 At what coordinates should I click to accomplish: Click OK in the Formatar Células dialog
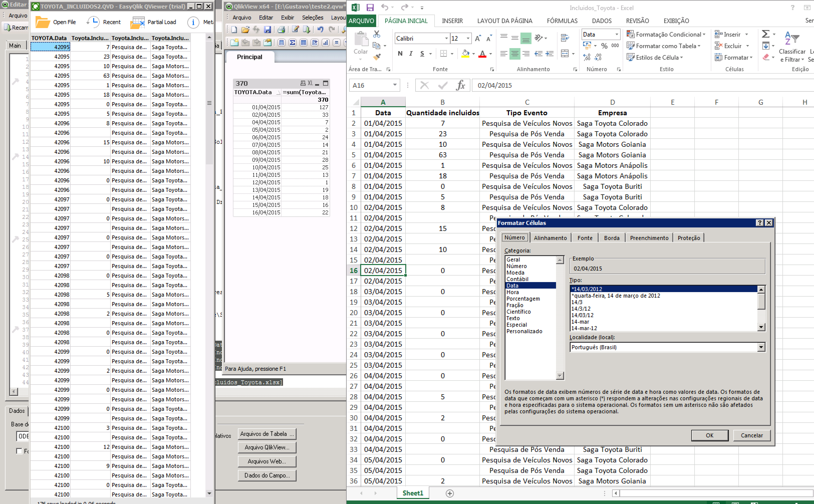pyautogui.click(x=709, y=435)
